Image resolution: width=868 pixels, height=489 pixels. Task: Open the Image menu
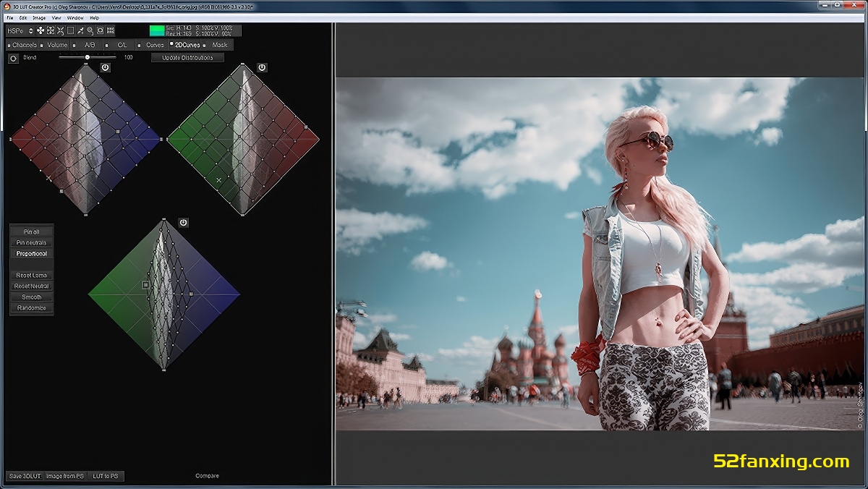(x=39, y=17)
